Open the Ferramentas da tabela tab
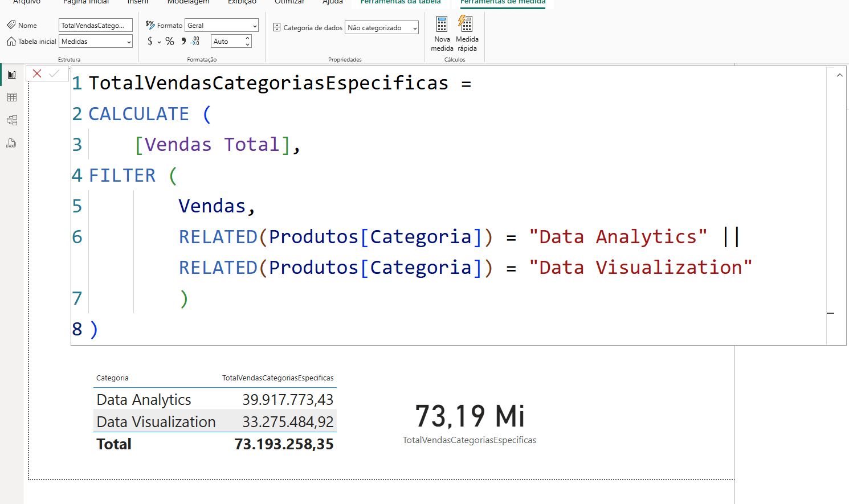This screenshot has height=504, width=849. [401, 2]
